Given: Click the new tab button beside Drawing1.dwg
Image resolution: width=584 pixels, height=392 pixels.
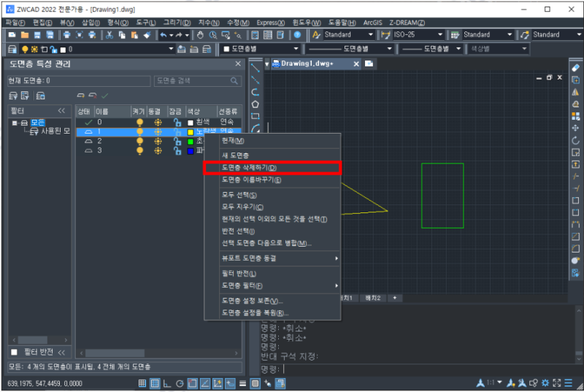Looking at the screenshot, I should pyautogui.click(x=369, y=64).
